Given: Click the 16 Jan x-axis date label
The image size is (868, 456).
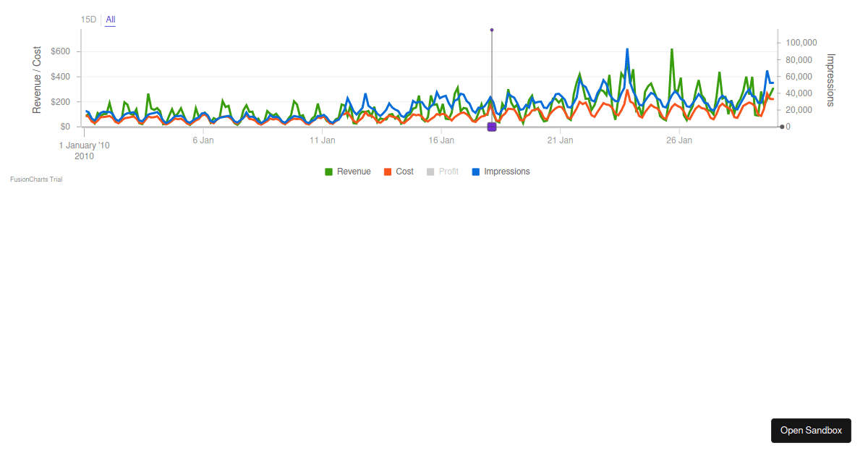Looking at the screenshot, I should point(441,140).
